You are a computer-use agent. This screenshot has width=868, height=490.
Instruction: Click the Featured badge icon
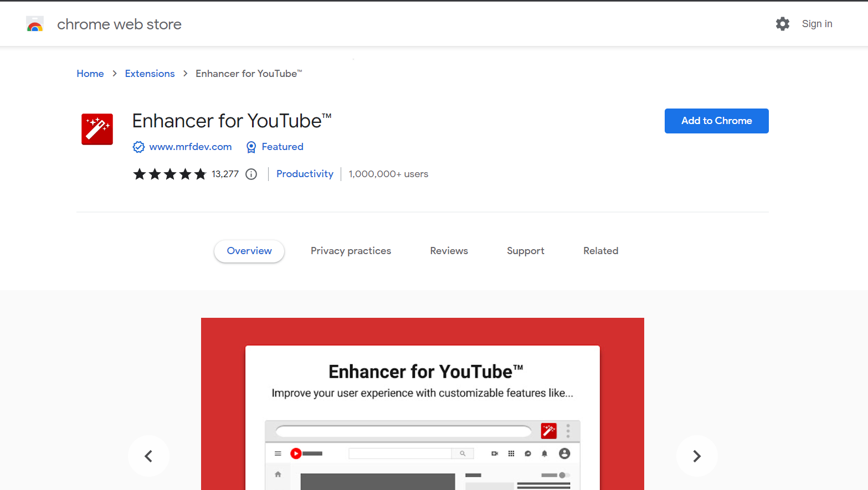pos(251,147)
